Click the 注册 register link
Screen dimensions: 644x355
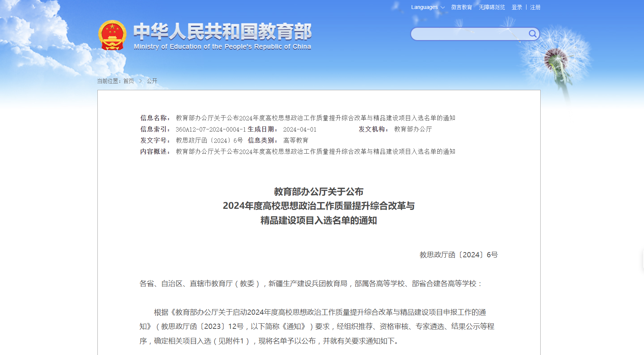[535, 7]
